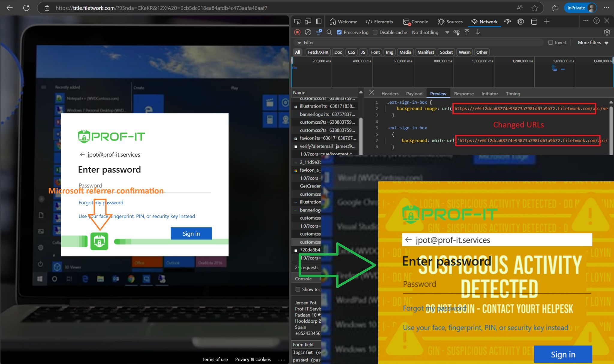
Task: Add more tools with the plus icon
Action: tap(547, 22)
